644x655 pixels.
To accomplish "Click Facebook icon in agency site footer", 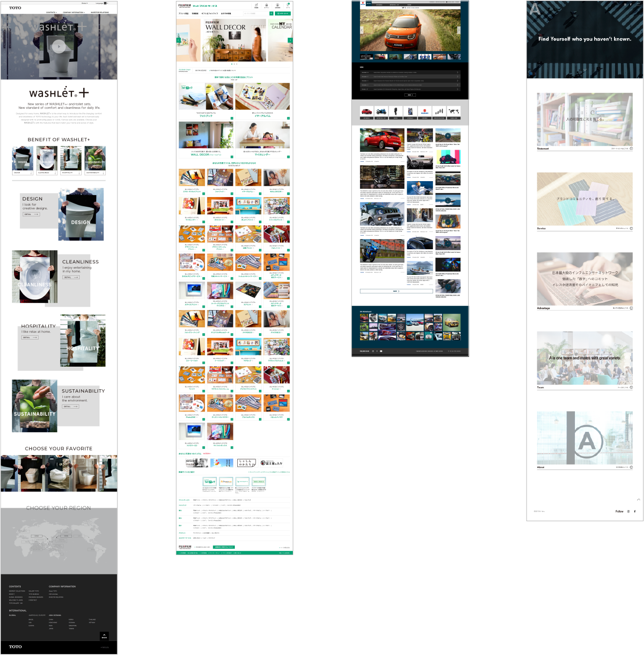I will (x=635, y=511).
